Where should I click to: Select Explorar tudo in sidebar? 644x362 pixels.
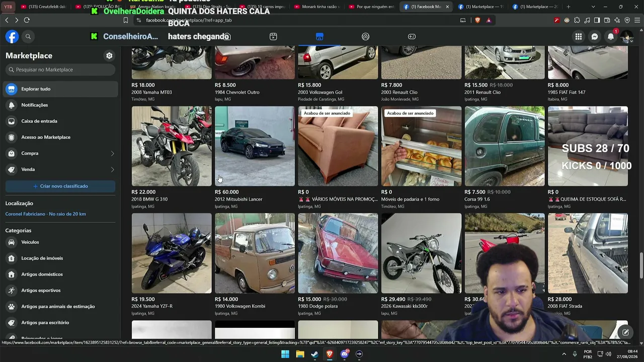[60, 89]
